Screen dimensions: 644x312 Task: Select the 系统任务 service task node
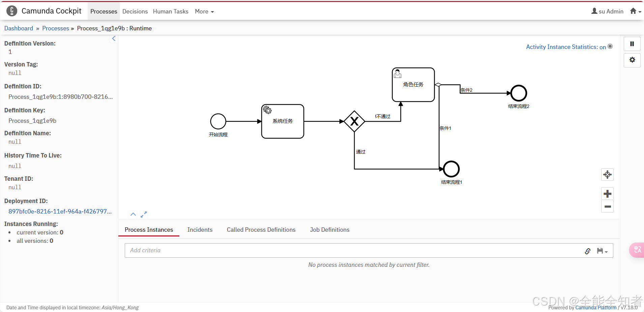(283, 121)
